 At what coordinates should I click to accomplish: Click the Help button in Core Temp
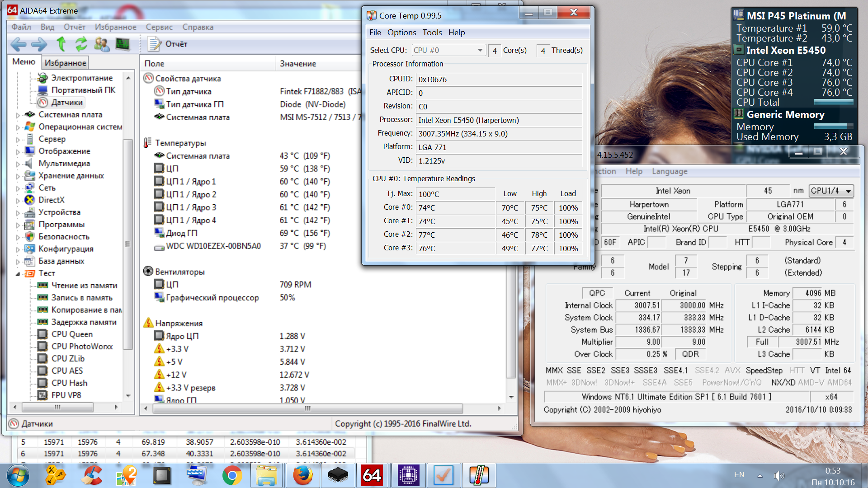click(457, 31)
